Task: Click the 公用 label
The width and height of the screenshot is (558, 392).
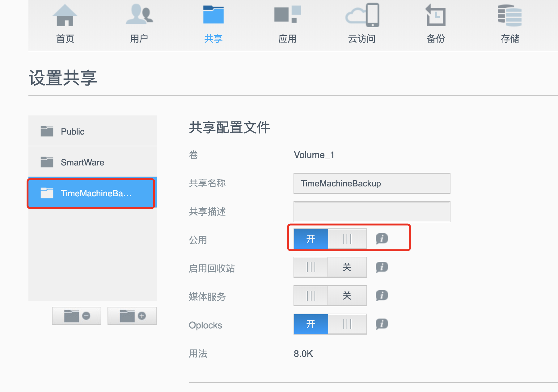Action: click(x=198, y=240)
